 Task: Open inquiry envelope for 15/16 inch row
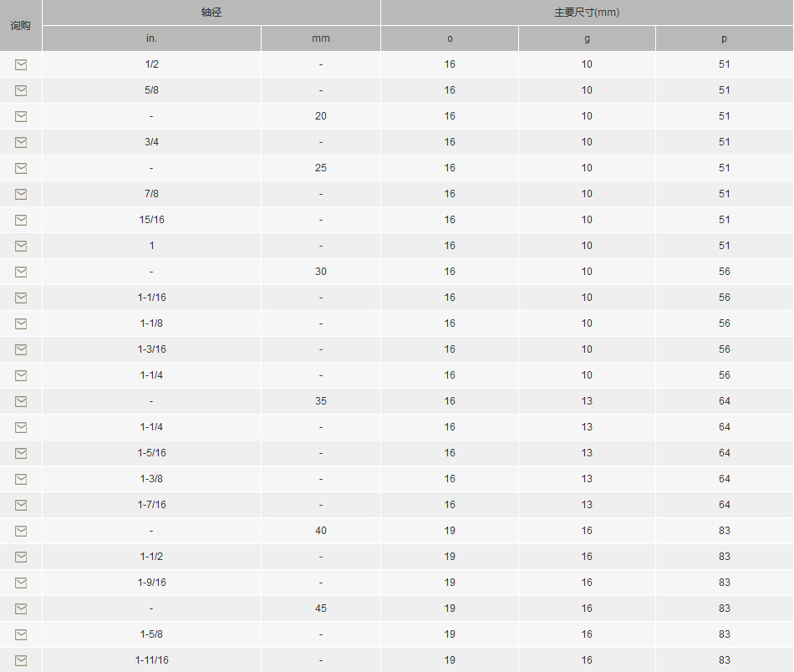click(x=21, y=220)
